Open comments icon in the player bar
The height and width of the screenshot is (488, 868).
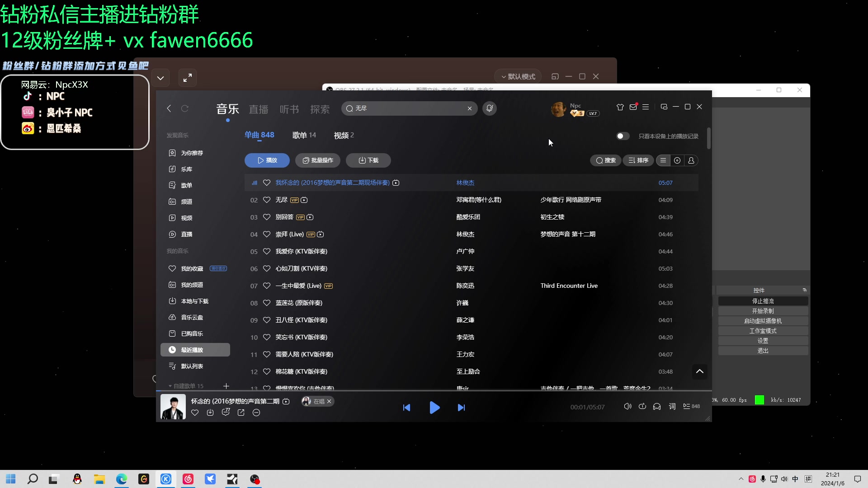point(226,412)
